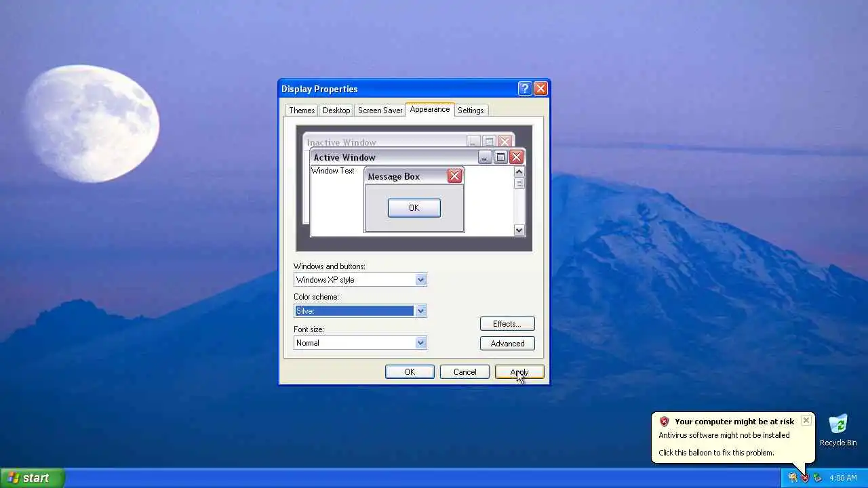This screenshot has width=868, height=488.
Task: Click the Windows activation keys tray icon
Action: click(793, 478)
